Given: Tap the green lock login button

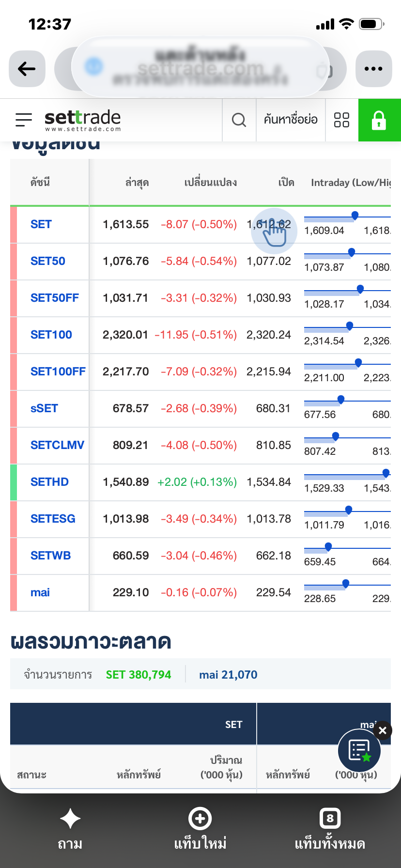Looking at the screenshot, I should click(x=379, y=120).
